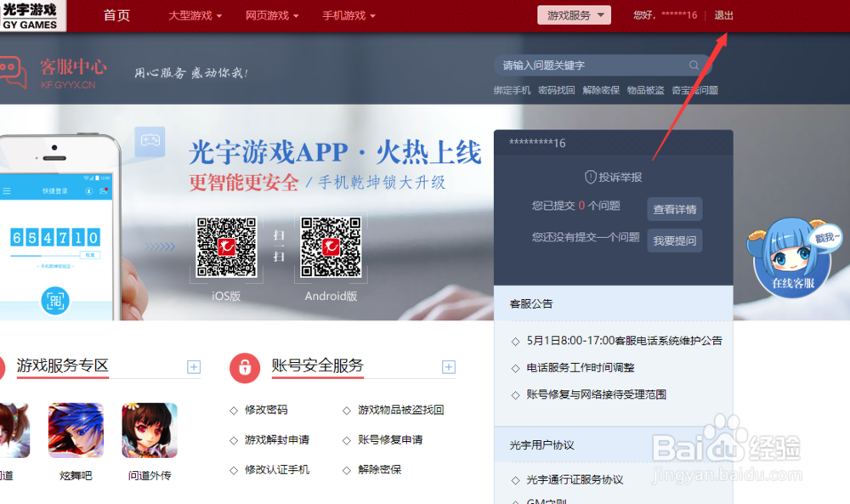The image size is (850, 504).
Task: Click the search magnifier icon
Action: [694, 65]
